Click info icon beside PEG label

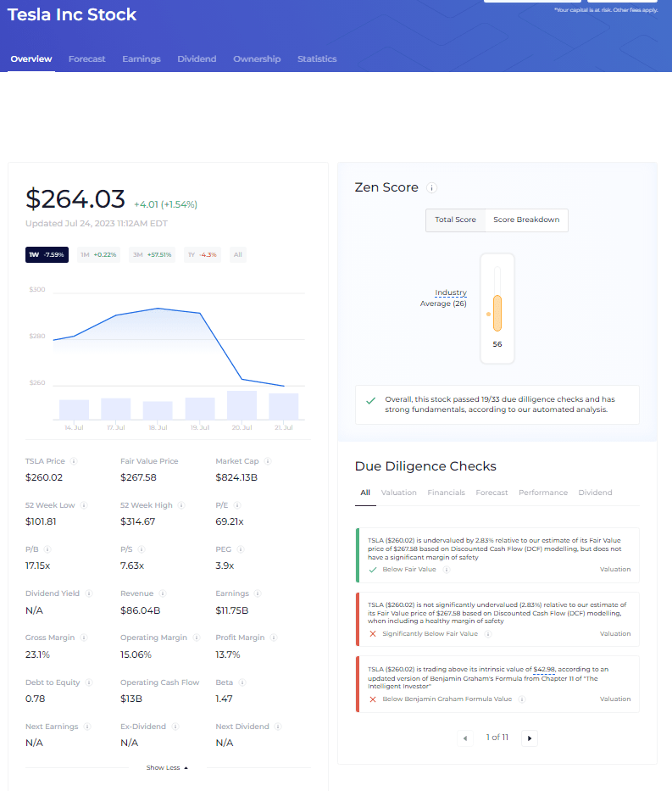(x=241, y=549)
